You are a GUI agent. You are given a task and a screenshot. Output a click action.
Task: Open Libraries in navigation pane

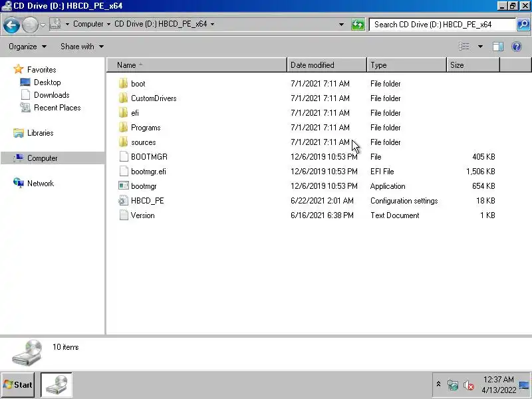coord(41,133)
